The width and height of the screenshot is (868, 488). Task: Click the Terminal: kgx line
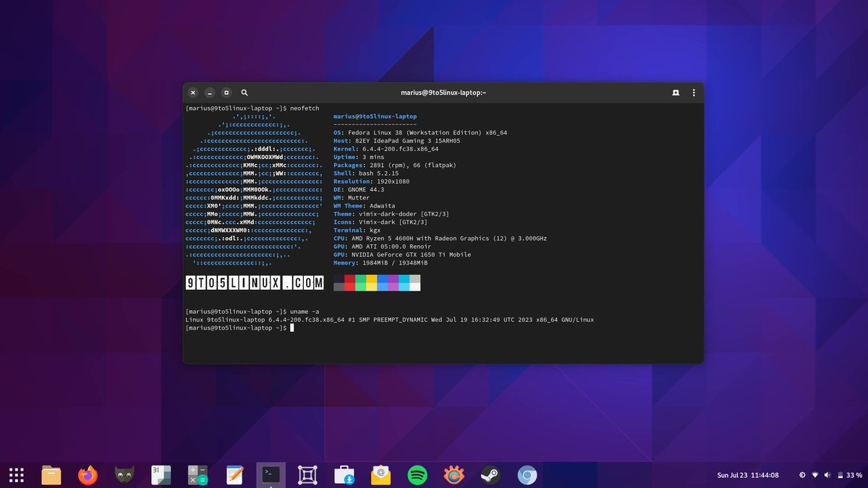pyautogui.click(x=357, y=230)
